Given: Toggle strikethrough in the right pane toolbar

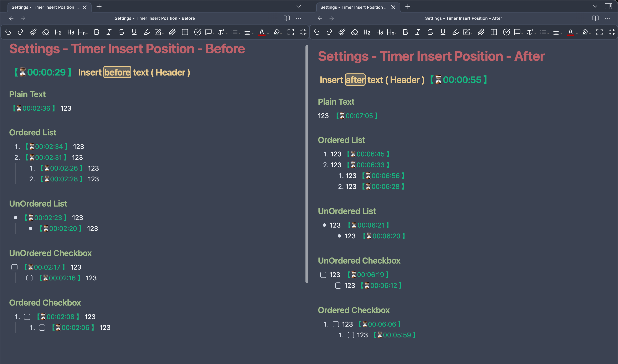Looking at the screenshot, I should (430, 32).
